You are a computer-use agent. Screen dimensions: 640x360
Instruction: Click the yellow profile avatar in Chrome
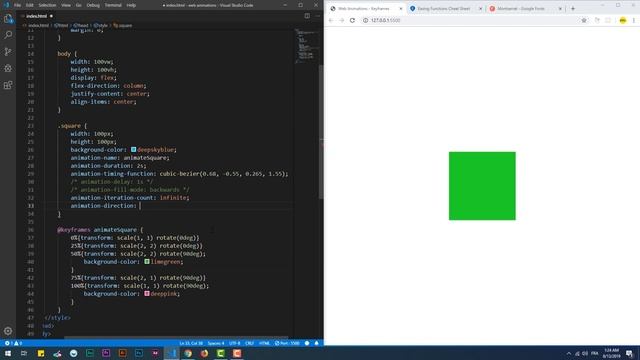623,20
